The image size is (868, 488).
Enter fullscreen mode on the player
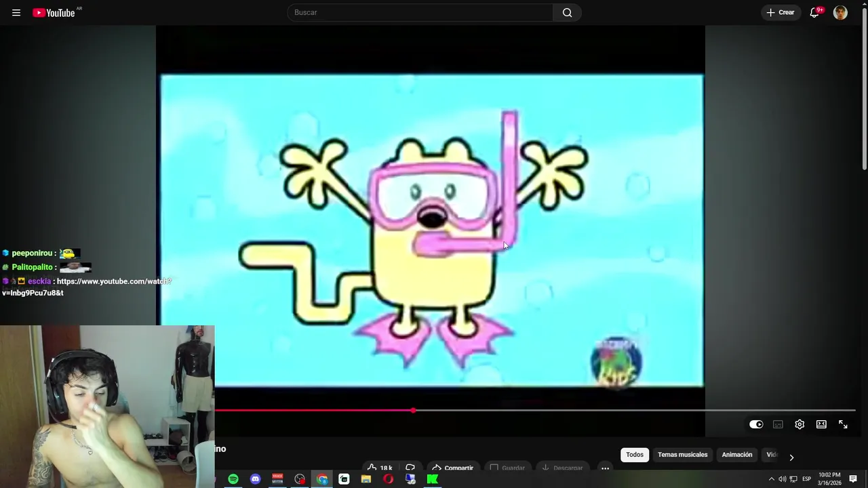click(843, 424)
